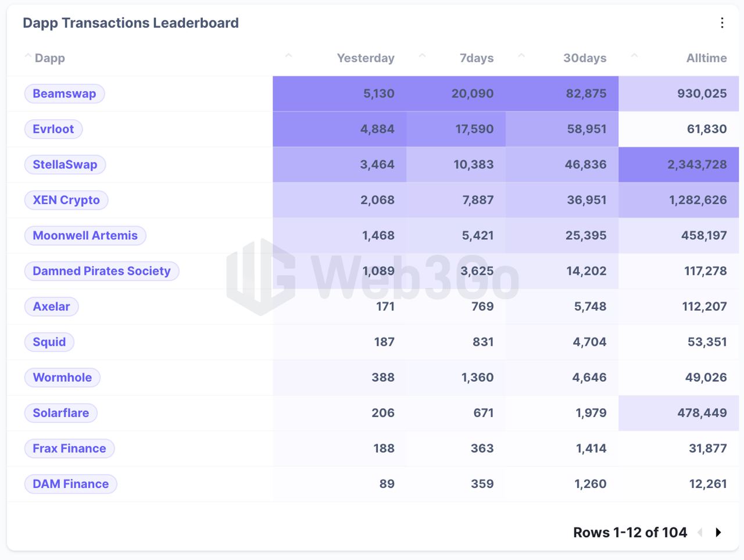Open the three-dot options menu
744x560 pixels.
click(x=722, y=23)
